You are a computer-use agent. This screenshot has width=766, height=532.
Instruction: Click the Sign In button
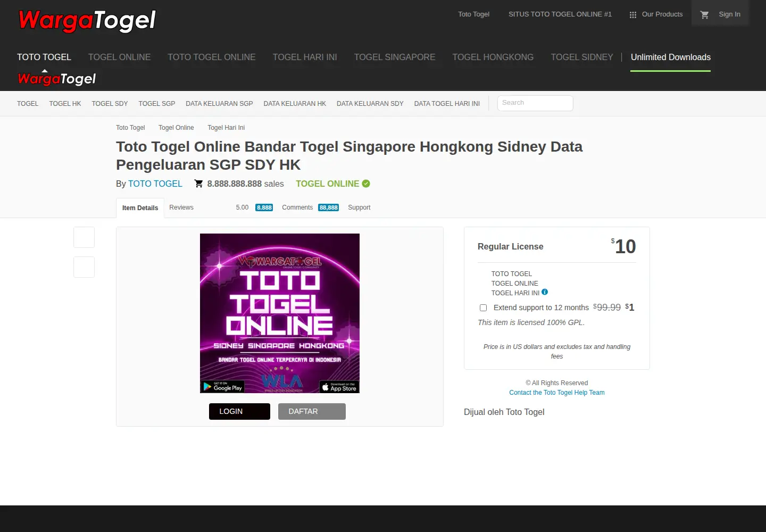click(729, 14)
